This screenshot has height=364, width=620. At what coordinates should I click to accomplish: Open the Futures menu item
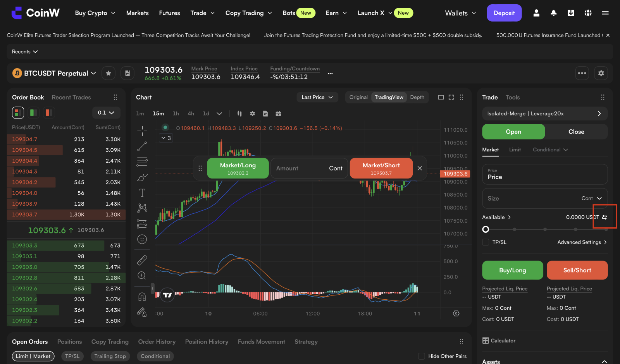coord(169,13)
